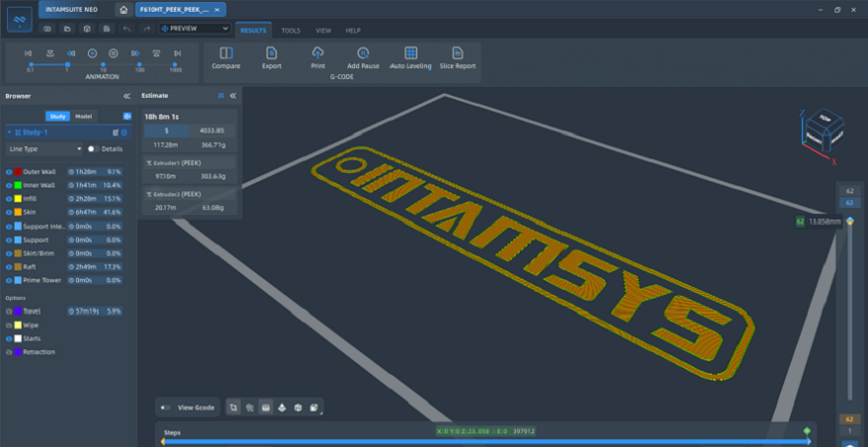Click the Steps progress slider bar
Image resolution: width=868 pixels, height=447 pixels.
coord(486,441)
